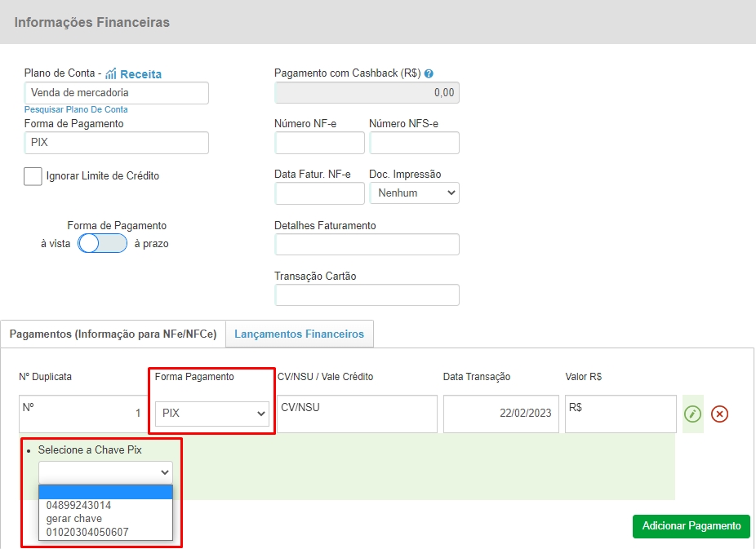Screen dimensions: 756x549
Task: Click the Transação Cartão text field
Action: 367,294
